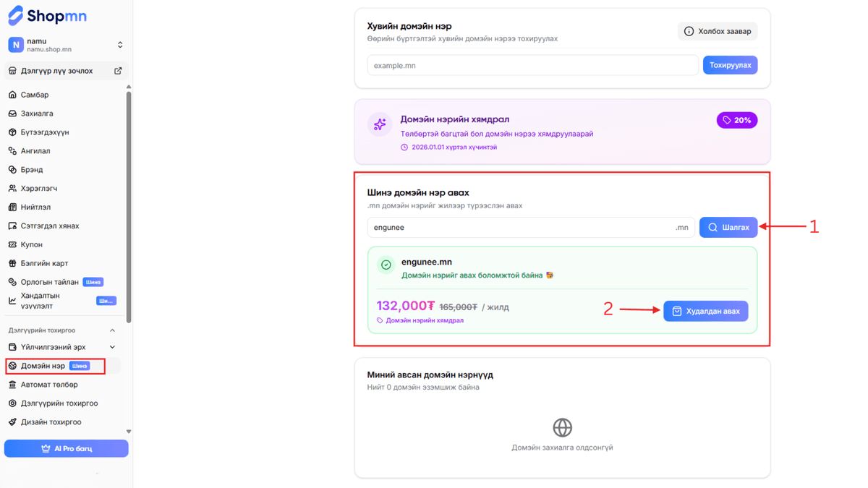
Task: Expand the Үйлчилгээний эрх submenu
Action: 112,347
